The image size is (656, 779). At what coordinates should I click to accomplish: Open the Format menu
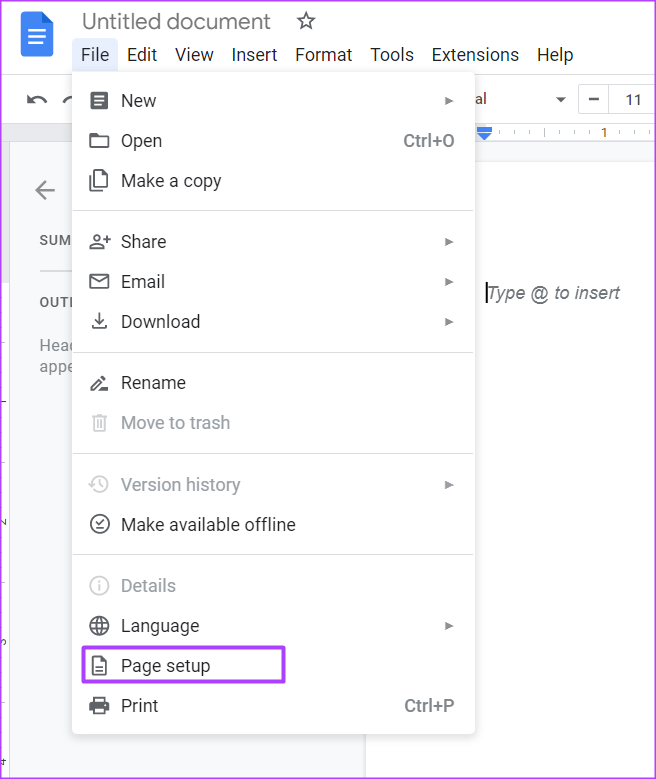click(323, 55)
